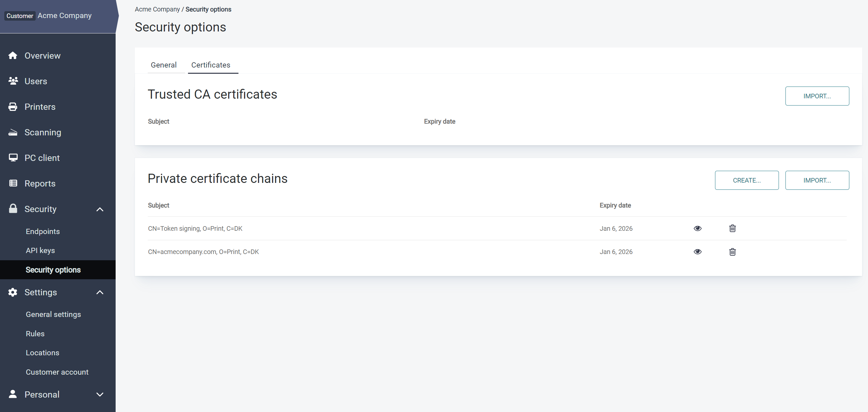View the Token signing certificate details
This screenshot has width=868, height=412.
(697, 228)
